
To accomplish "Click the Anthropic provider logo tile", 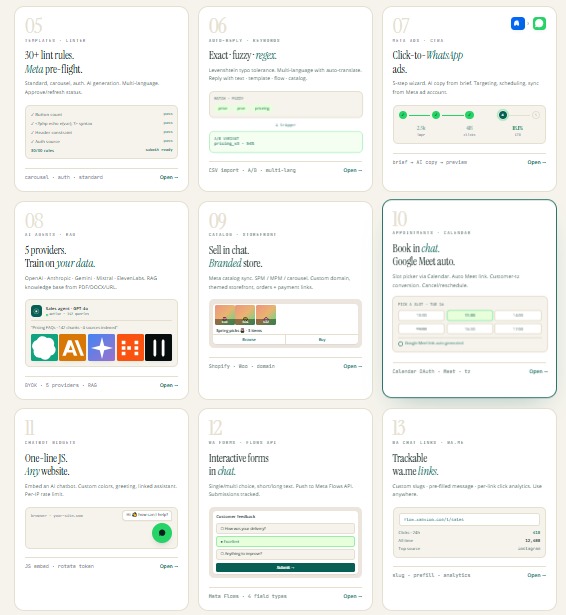I will point(73,348).
